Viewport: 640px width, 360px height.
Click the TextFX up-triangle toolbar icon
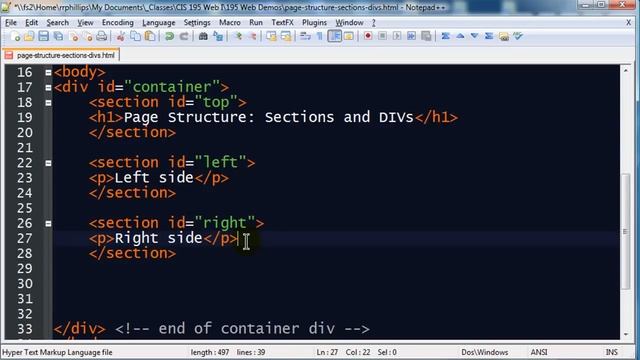click(460, 37)
